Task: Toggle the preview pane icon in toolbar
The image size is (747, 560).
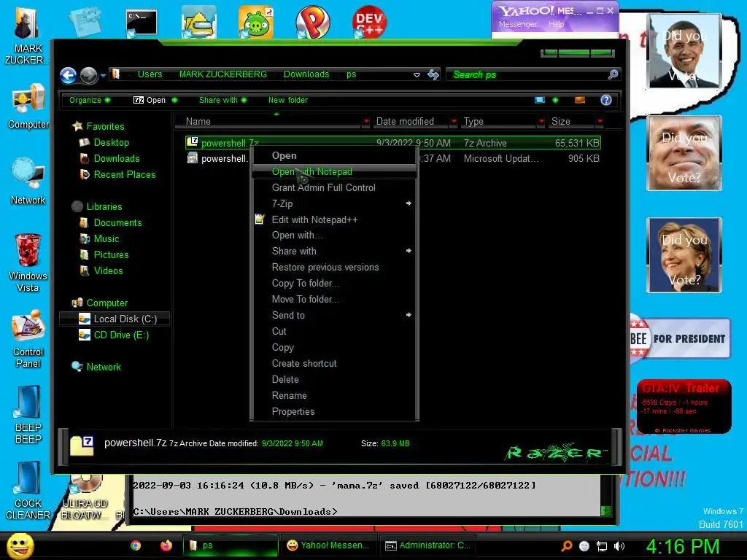Action: (580, 100)
